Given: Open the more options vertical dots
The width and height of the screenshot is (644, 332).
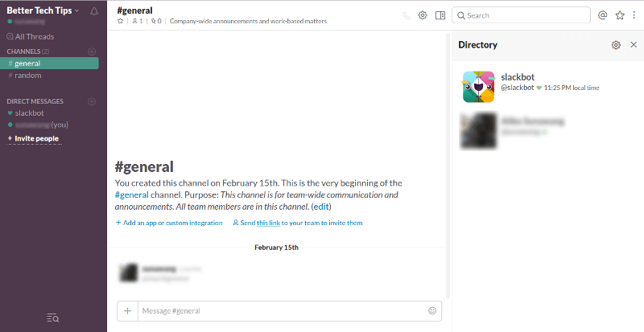Looking at the screenshot, I should 634,15.
